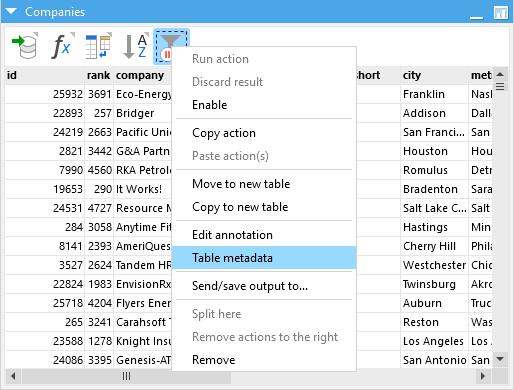Select id cell 24219
Screen dimensions: 514x390
(44, 132)
